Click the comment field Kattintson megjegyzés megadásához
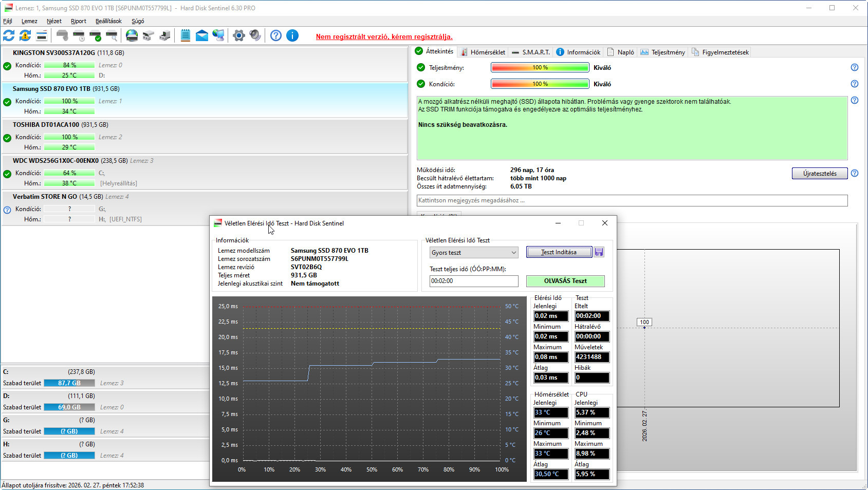Image resolution: width=868 pixels, height=490 pixels. coord(632,200)
